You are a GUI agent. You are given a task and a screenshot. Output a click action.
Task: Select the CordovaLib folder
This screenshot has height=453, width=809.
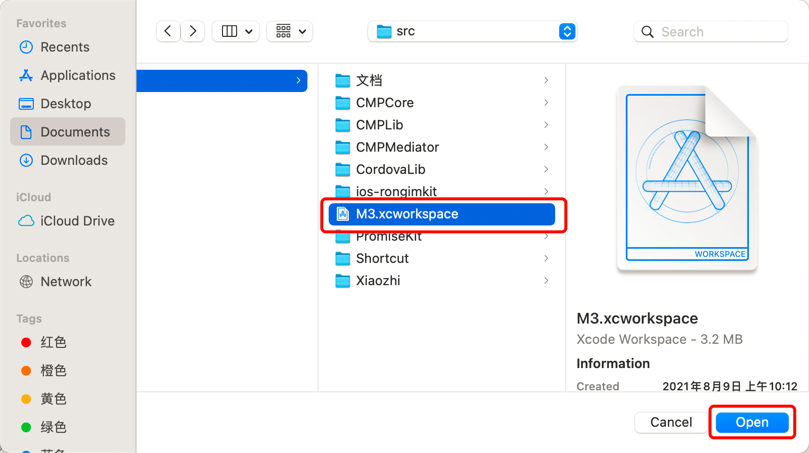442,169
